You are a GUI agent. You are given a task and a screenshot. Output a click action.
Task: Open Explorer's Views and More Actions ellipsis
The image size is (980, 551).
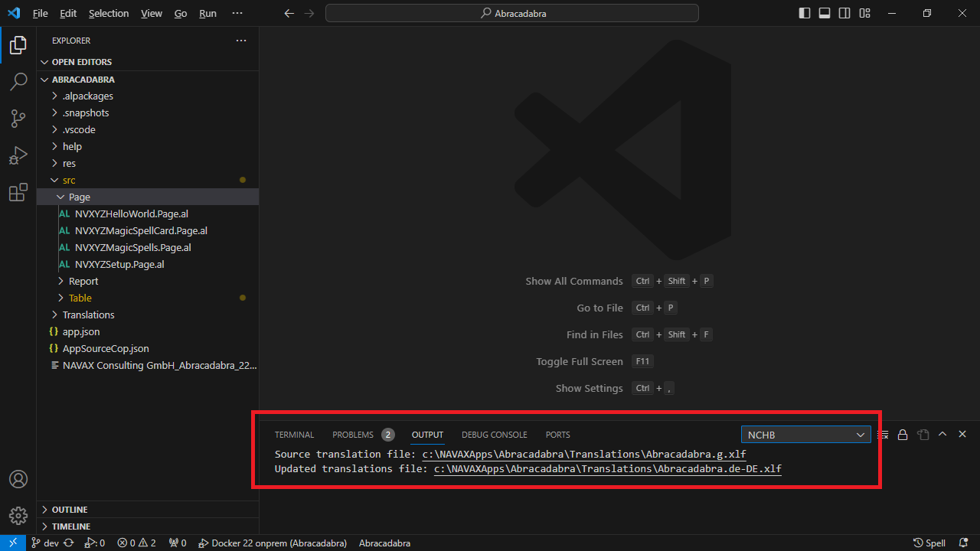241,41
